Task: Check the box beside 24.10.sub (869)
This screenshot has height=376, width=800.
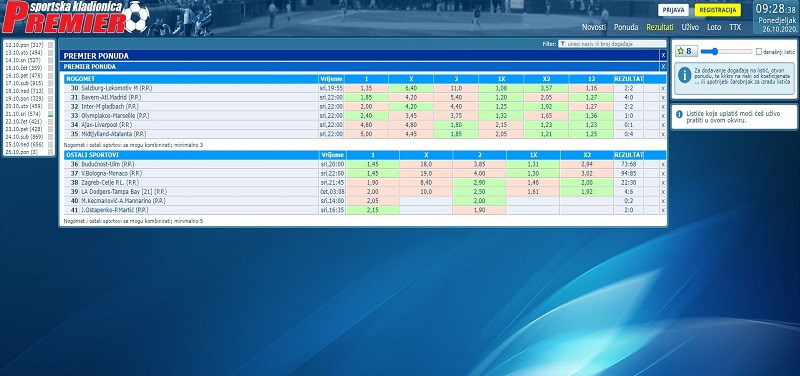Action: [x=51, y=137]
